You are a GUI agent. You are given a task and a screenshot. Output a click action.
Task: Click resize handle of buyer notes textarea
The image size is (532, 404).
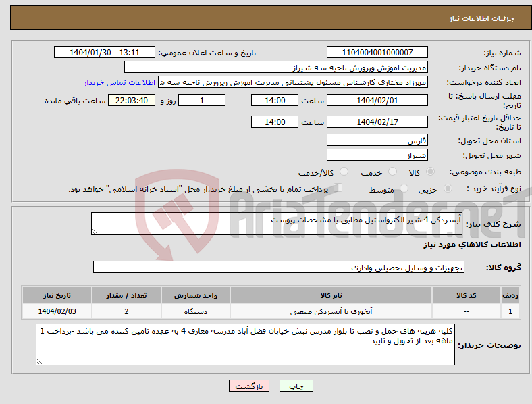[x=39, y=362]
